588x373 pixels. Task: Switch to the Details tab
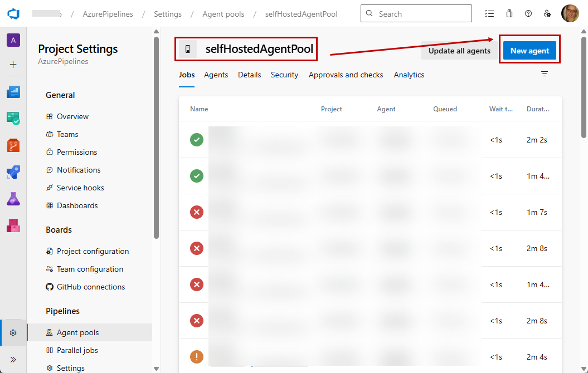[x=249, y=75]
